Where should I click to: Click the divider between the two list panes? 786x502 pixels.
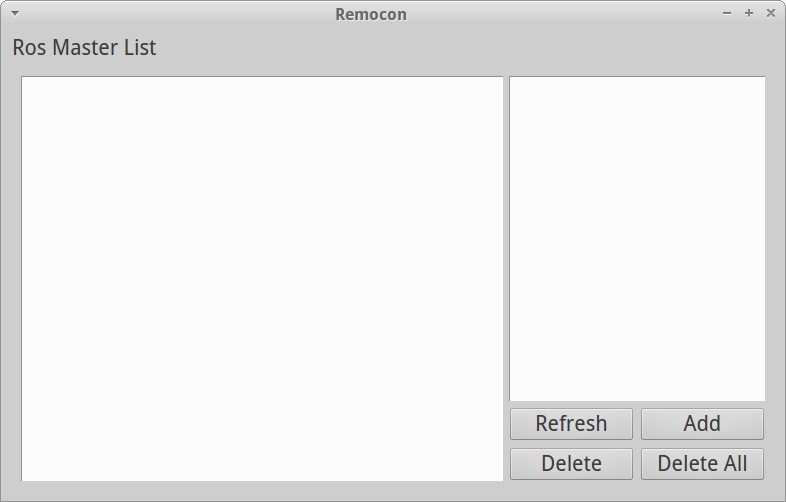click(506, 278)
